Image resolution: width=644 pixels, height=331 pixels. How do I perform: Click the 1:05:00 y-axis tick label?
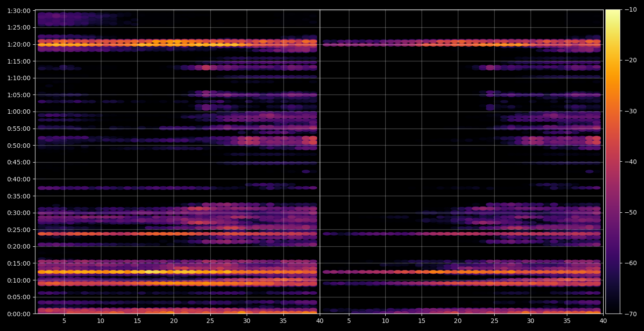click(19, 95)
